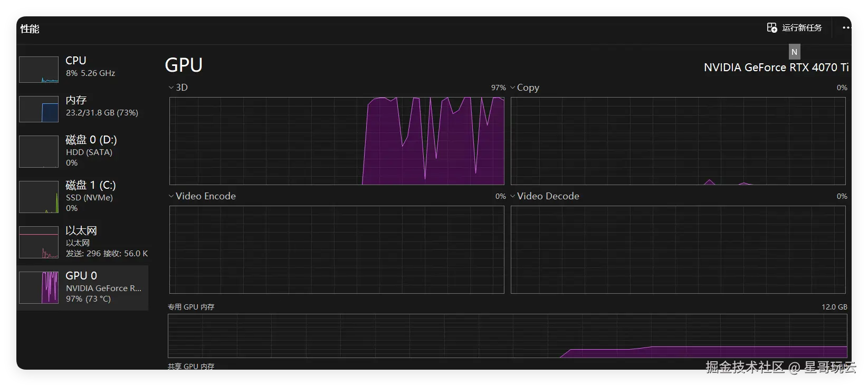Image resolution: width=868 pixels, height=386 pixels.
Task: Click the Copy usage graph area
Action: [678, 141]
